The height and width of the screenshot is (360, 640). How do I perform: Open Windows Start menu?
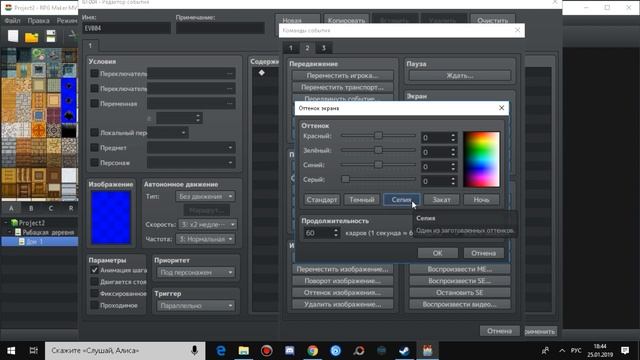coord(11,351)
